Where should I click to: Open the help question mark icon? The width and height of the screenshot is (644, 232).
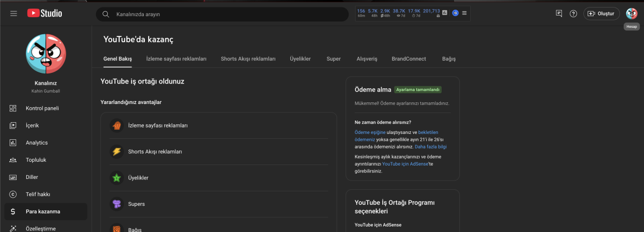573,13
